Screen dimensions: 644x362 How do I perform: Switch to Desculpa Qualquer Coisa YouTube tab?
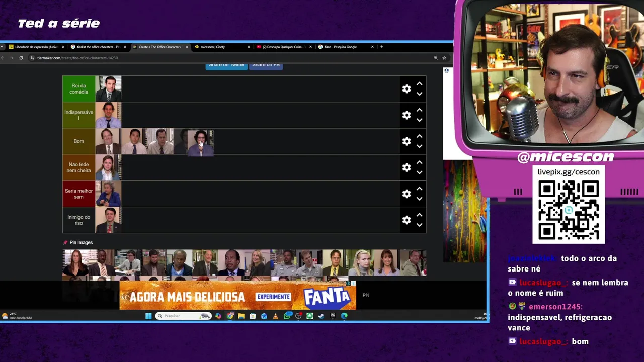coord(284,47)
